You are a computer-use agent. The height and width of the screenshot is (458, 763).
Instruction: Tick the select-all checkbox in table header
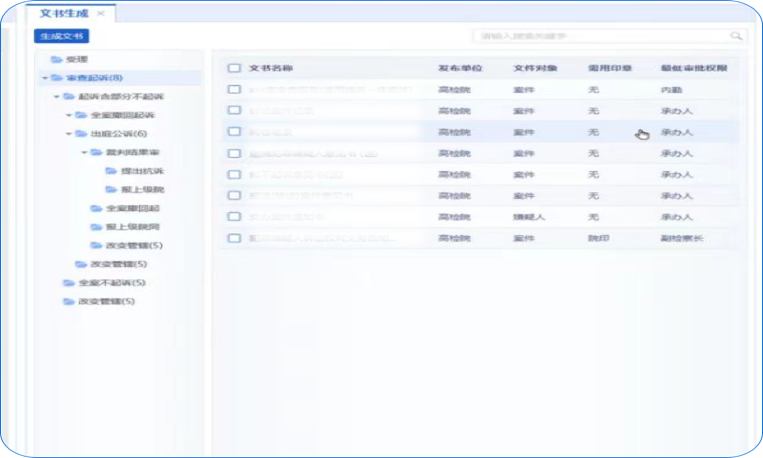click(234, 68)
